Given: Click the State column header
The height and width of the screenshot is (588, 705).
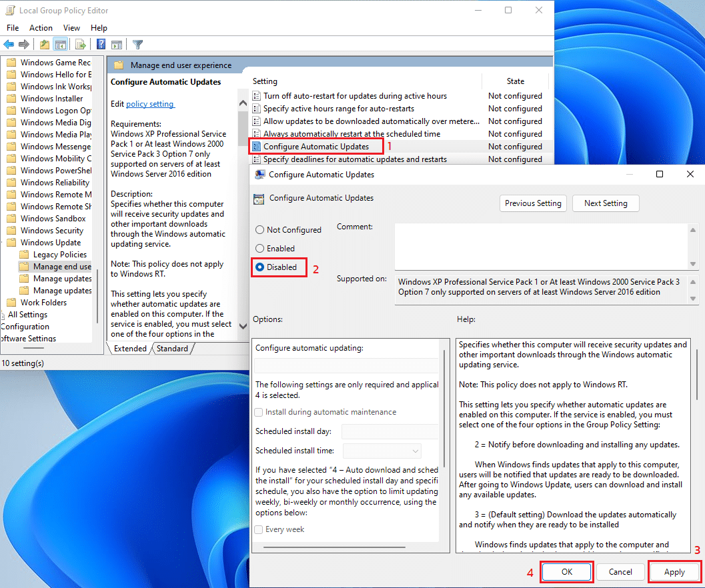Looking at the screenshot, I should (x=516, y=81).
